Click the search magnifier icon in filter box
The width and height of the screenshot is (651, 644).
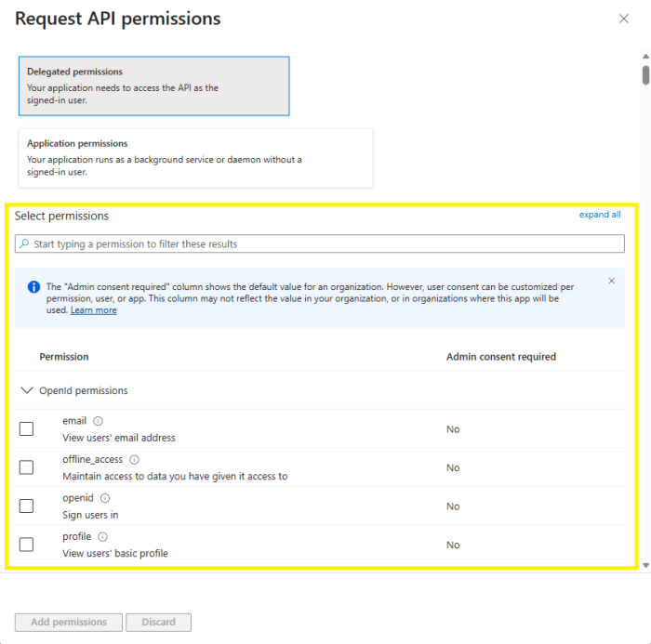(24, 244)
